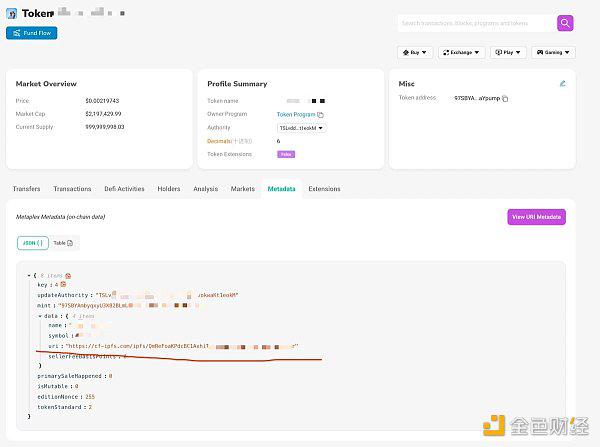Collapse the data object in JSON
Image resolution: width=600 pixels, height=447 pixels.
(41, 315)
